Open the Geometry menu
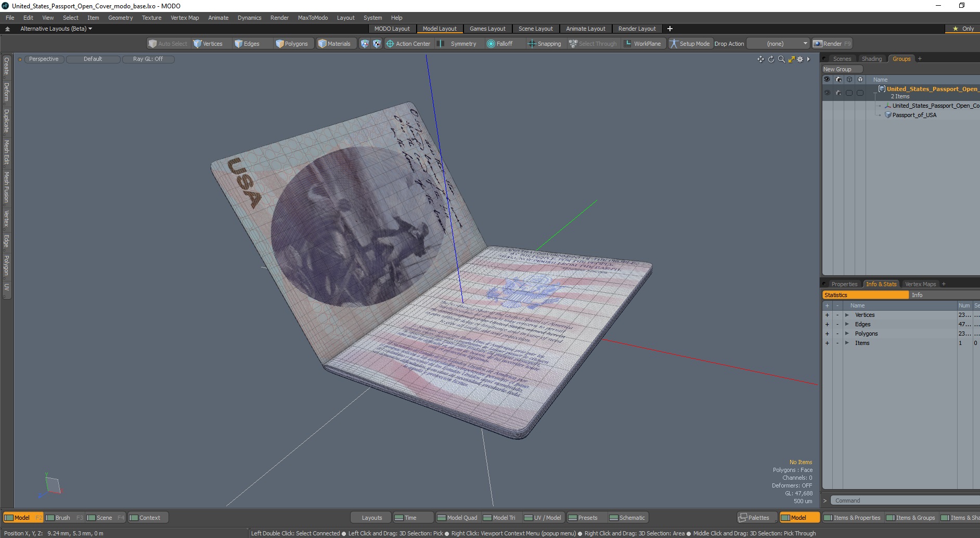 pos(120,18)
